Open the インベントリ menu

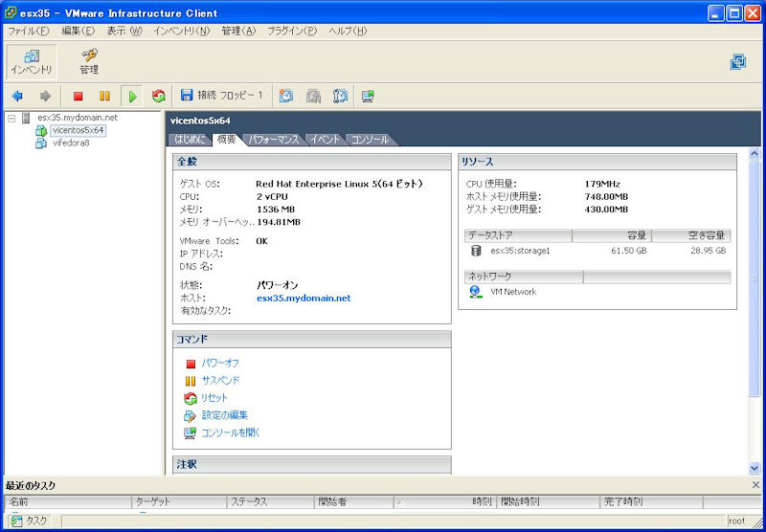coord(181,31)
